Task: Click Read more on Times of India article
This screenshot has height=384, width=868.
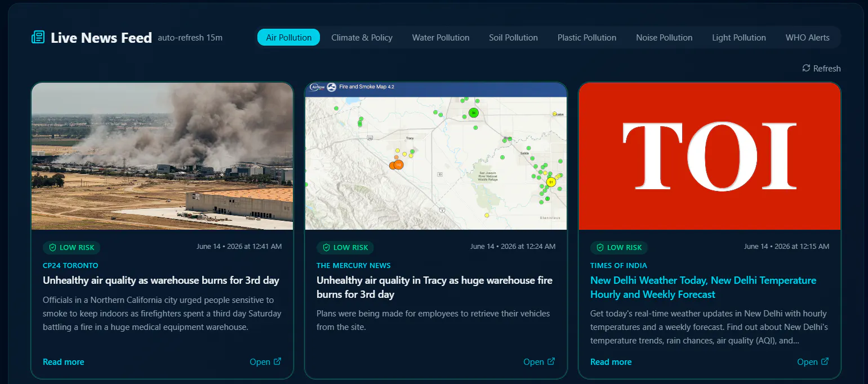Action: pyautogui.click(x=611, y=361)
